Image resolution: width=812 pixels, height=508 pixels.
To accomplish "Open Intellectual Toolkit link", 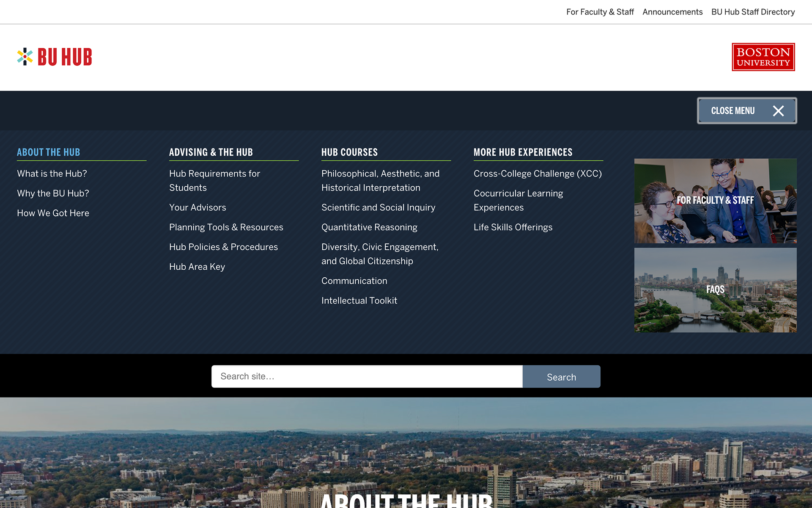I will [x=359, y=301].
